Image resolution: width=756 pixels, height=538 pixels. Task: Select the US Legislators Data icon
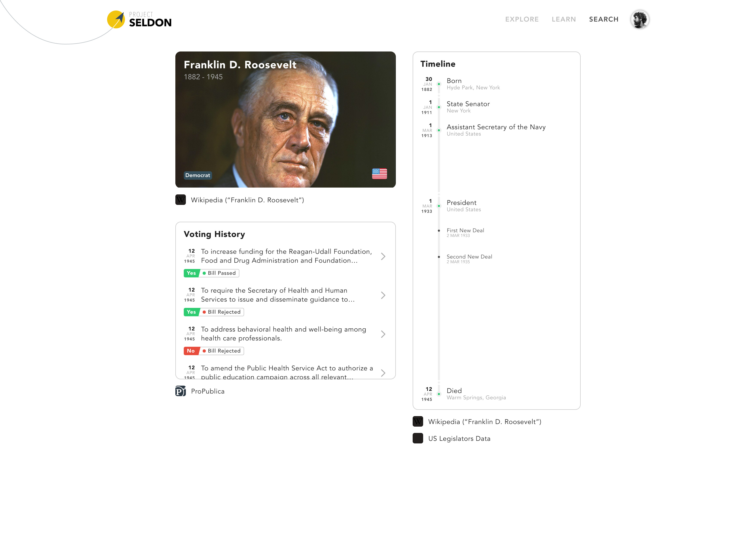point(418,438)
